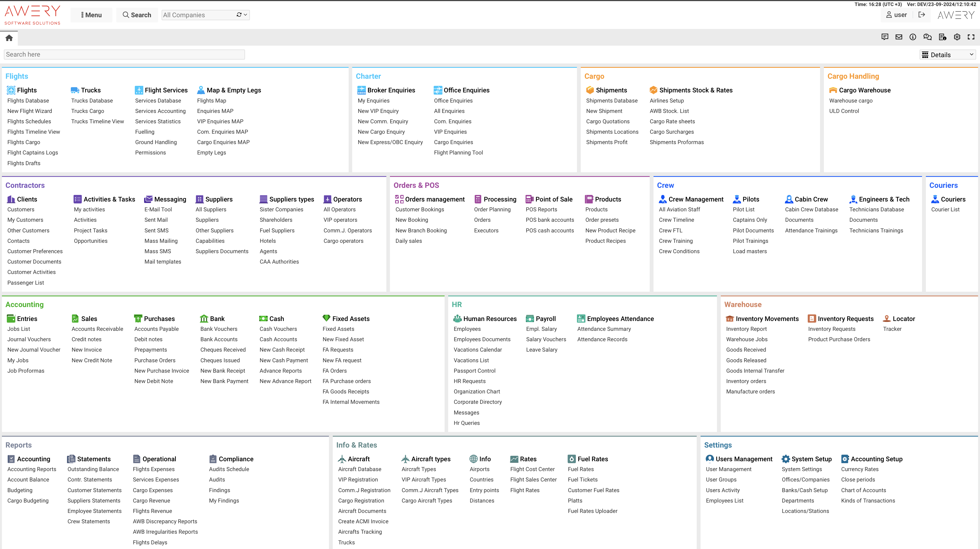
Task: Click refresh icon in company selector
Action: (239, 15)
